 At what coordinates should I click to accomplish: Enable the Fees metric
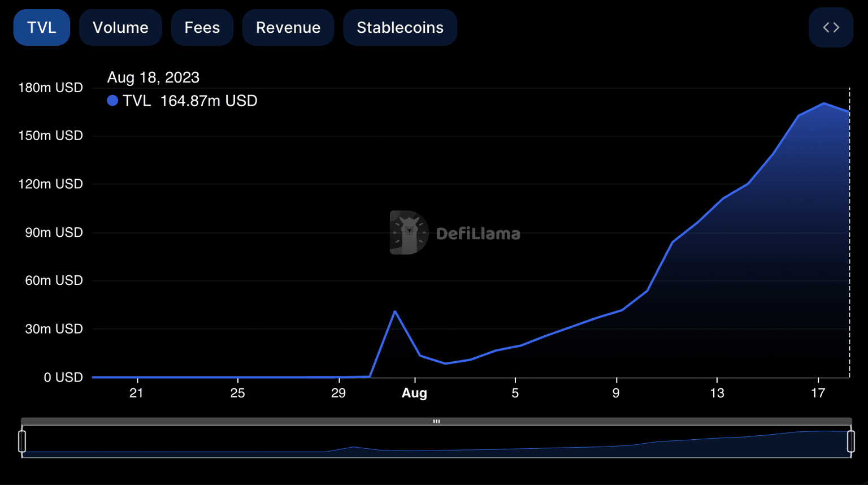coord(202,28)
